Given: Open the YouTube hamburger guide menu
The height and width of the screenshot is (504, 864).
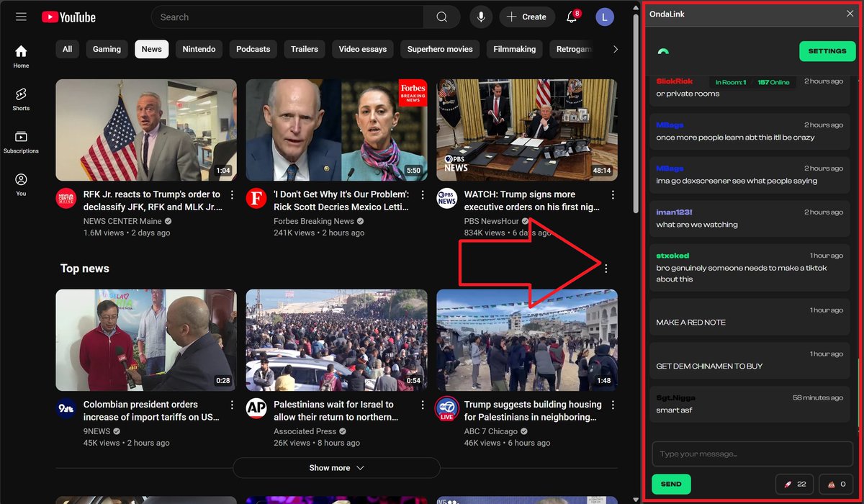Looking at the screenshot, I should (x=21, y=17).
